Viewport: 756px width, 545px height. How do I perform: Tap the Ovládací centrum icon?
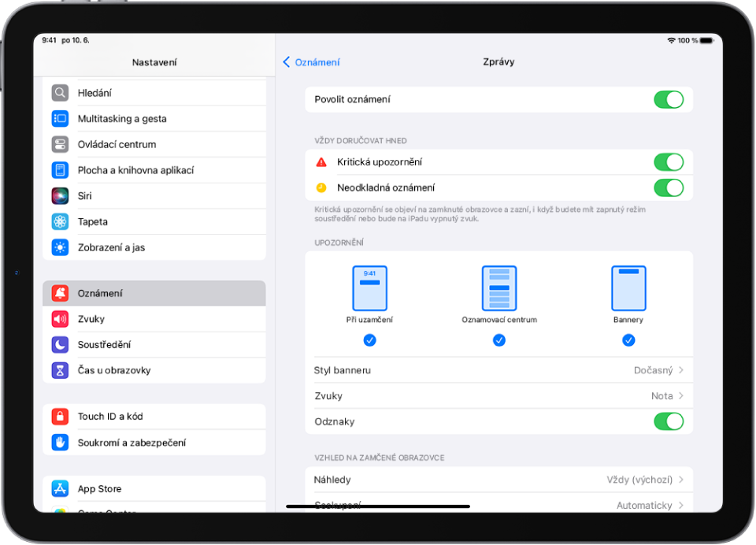point(60,144)
